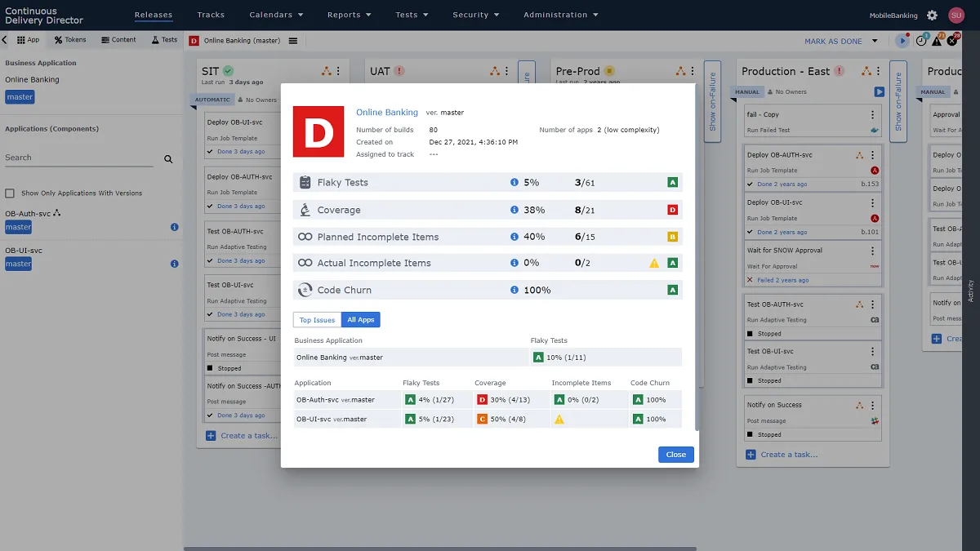
Task: Click the info icon beside Flaky Tests
Action: pyautogui.click(x=514, y=183)
